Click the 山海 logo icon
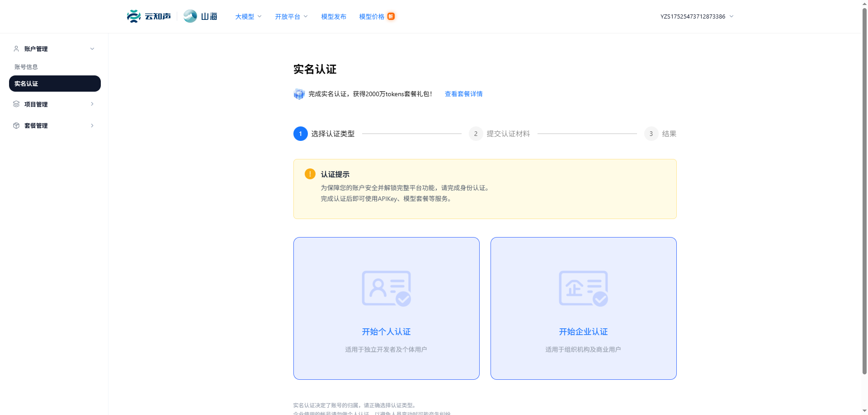 click(190, 15)
